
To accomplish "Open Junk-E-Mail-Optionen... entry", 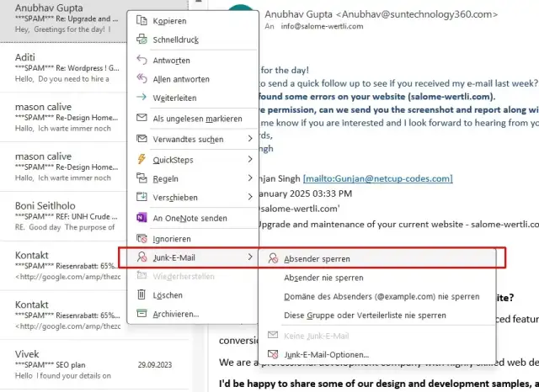I will pyautogui.click(x=377, y=355).
